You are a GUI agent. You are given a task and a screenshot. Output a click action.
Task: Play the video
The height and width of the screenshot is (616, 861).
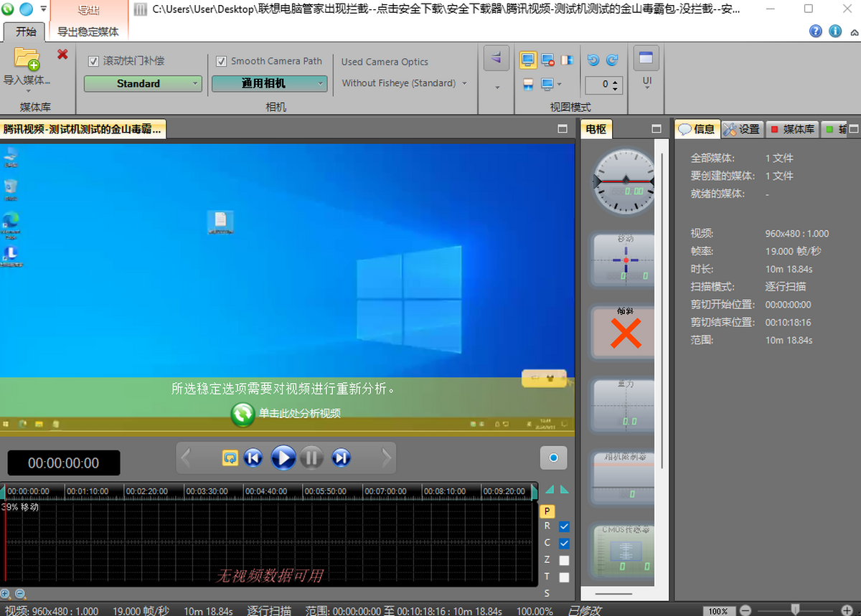click(283, 458)
